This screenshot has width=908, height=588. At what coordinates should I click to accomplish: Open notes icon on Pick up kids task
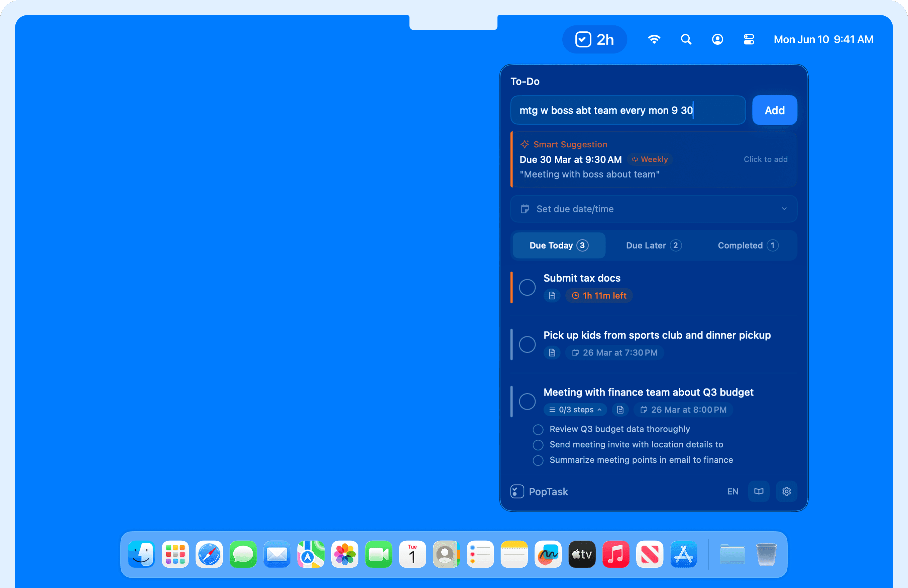tap(552, 353)
